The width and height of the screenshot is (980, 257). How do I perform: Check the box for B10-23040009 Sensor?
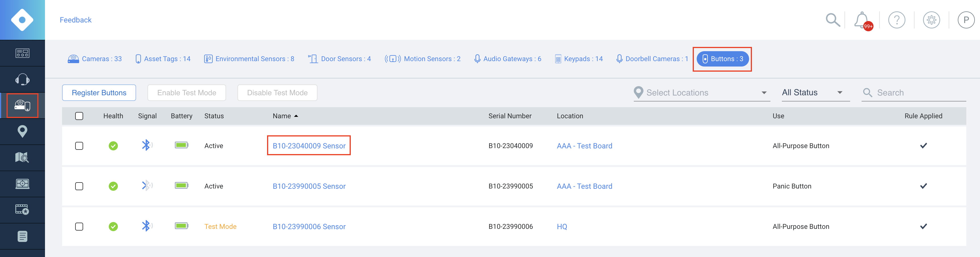pyautogui.click(x=79, y=146)
